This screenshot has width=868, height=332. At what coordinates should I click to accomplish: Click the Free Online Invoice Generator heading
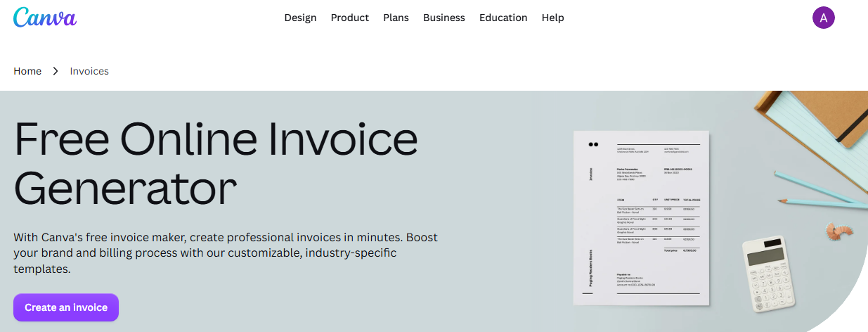pyautogui.click(x=216, y=164)
